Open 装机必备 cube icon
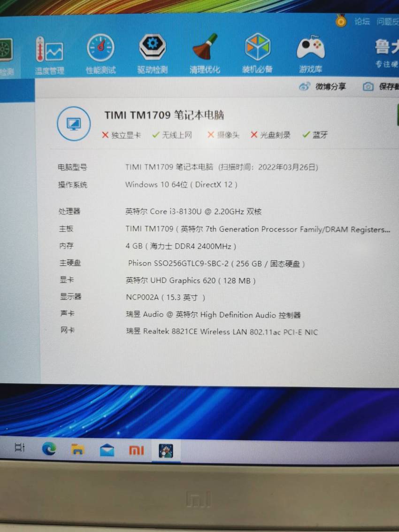The height and width of the screenshot is (532, 399). tap(258, 53)
